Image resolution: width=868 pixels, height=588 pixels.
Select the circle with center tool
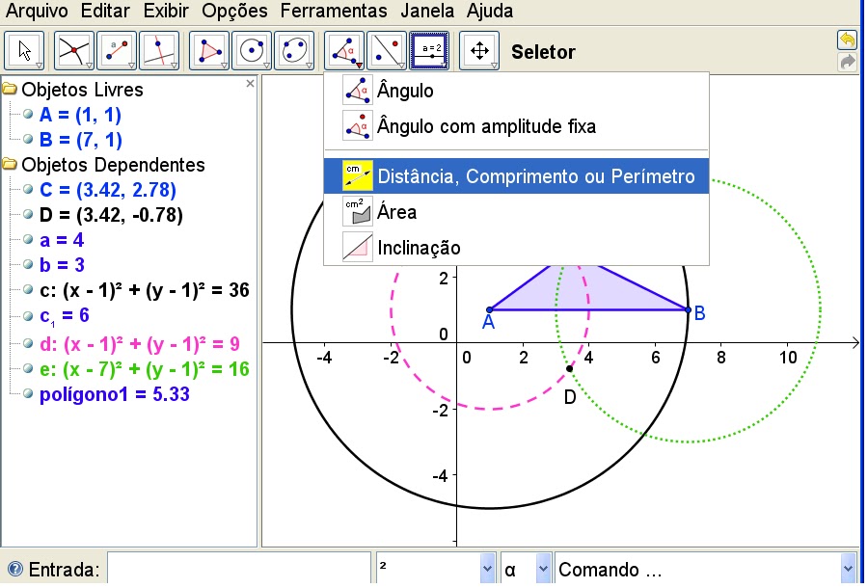pyautogui.click(x=253, y=48)
